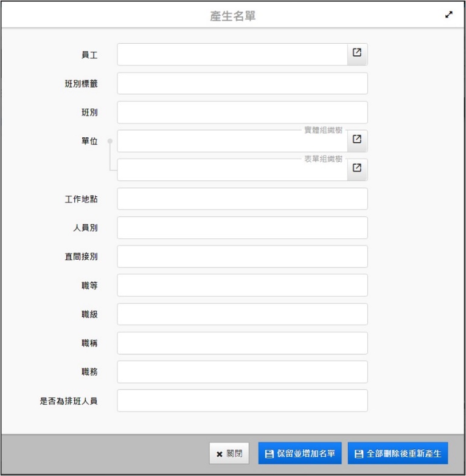Screen dimensions: 466x476
Task: Click the 全部刪除後重新產生 button
Action: pyautogui.click(x=398, y=454)
